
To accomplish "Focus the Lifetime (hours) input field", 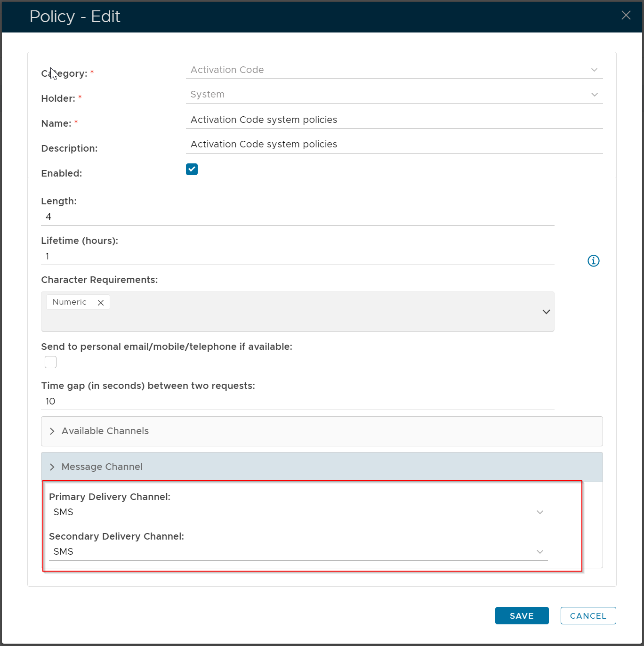I will coord(297,257).
